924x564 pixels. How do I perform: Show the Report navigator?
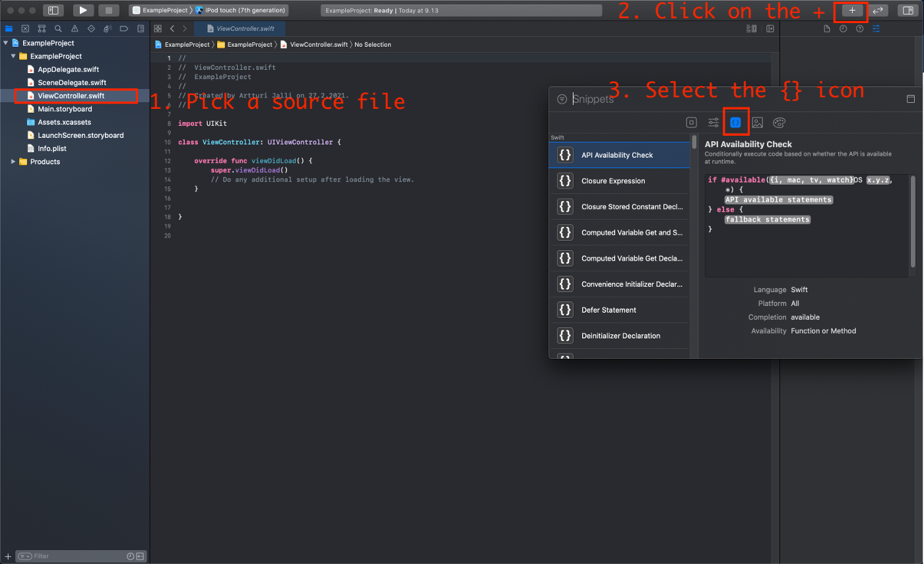(141, 28)
